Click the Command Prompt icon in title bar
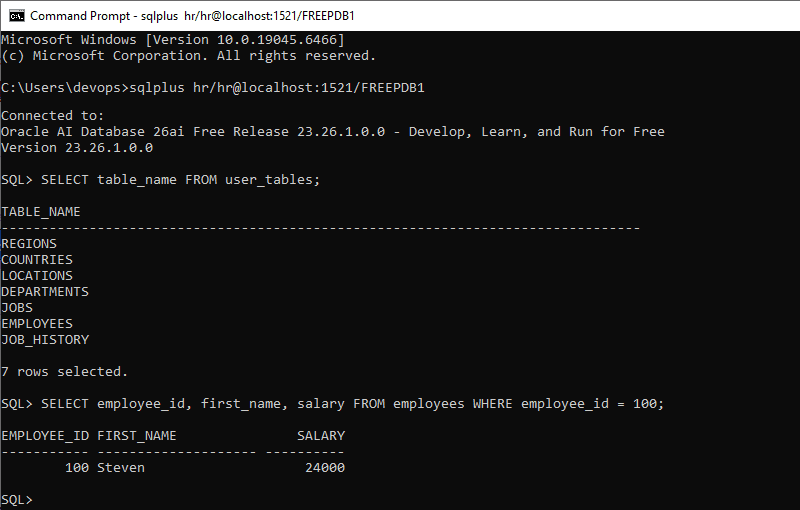 [15, 16]
